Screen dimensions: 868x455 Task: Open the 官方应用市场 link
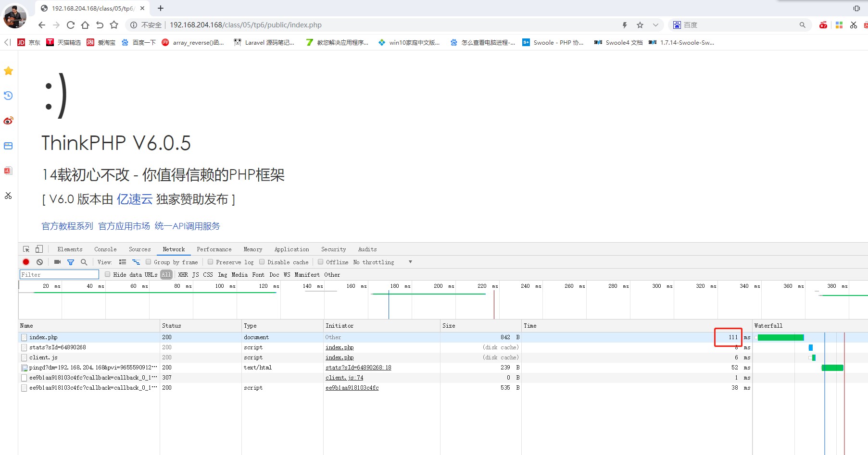click(x=124, y=226)
